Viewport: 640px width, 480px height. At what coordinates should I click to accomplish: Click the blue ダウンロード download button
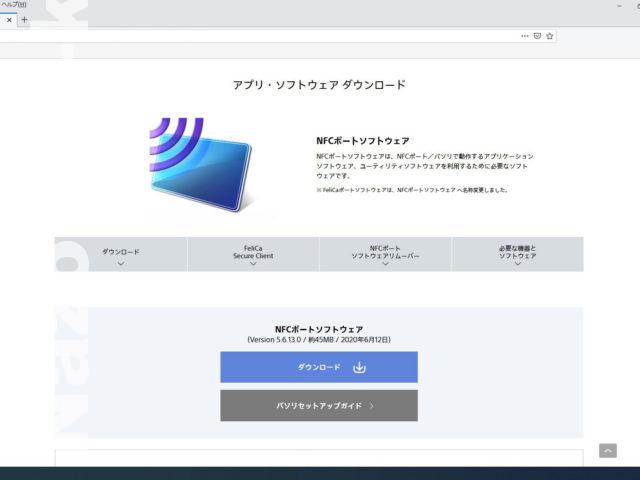318,367
